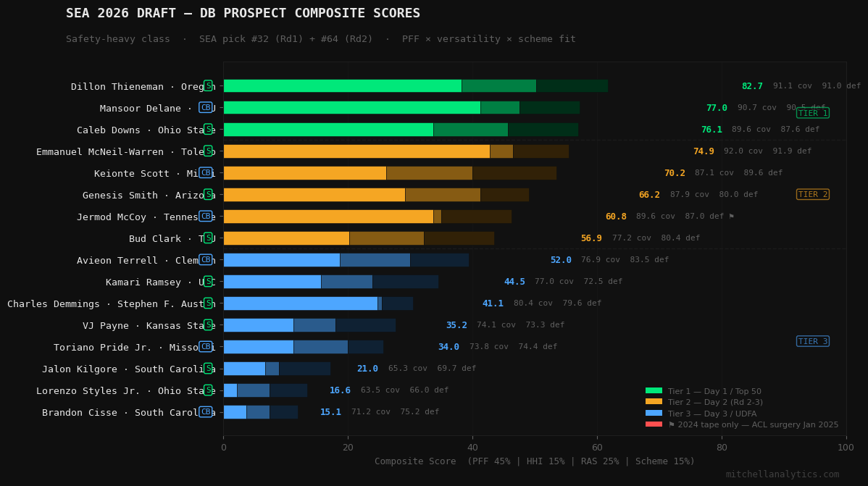This screenshot has width=868, height=486.
Task: Click the composite score 15.1
Action: coord(330,412)
